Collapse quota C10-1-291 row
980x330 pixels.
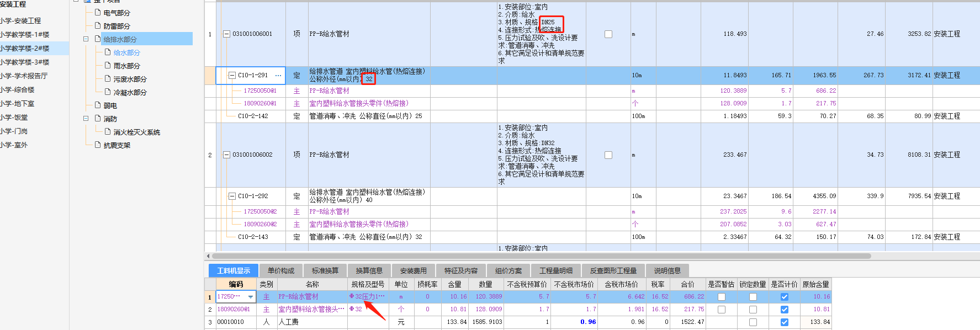click(x=232, y=75)
